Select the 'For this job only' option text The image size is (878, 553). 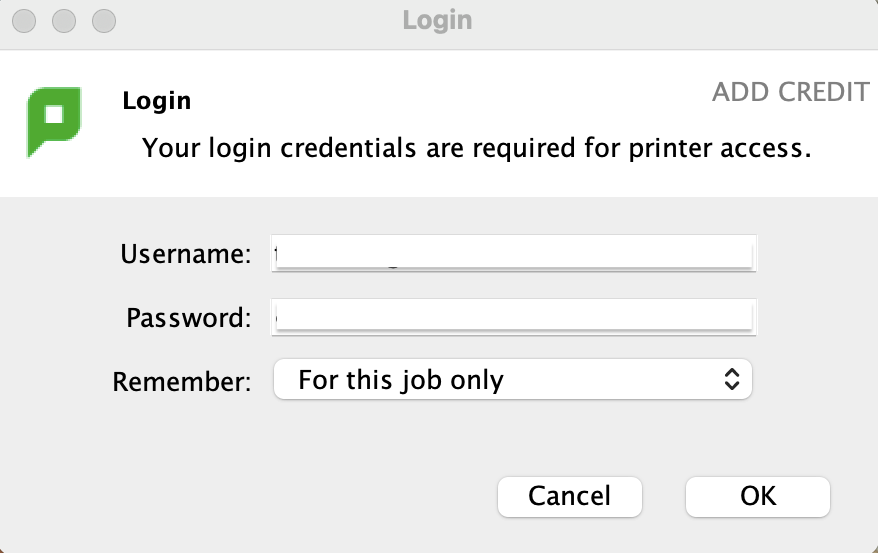[401, 380]
